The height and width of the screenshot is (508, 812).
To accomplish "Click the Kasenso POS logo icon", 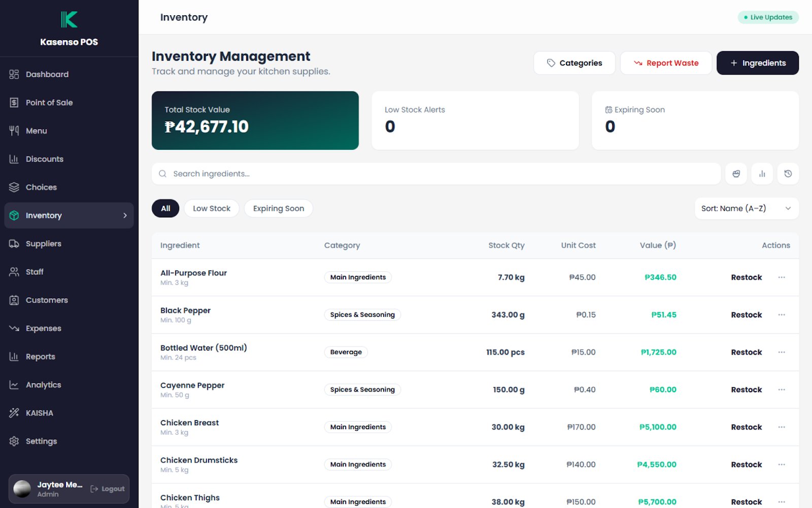I will click(x=69, y=19).
